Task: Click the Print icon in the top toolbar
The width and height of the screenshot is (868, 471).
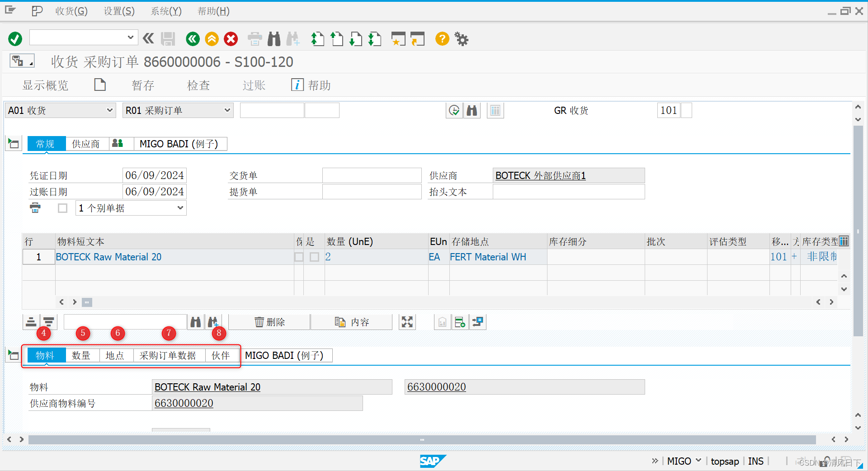Action: click(x=255, y=39)
